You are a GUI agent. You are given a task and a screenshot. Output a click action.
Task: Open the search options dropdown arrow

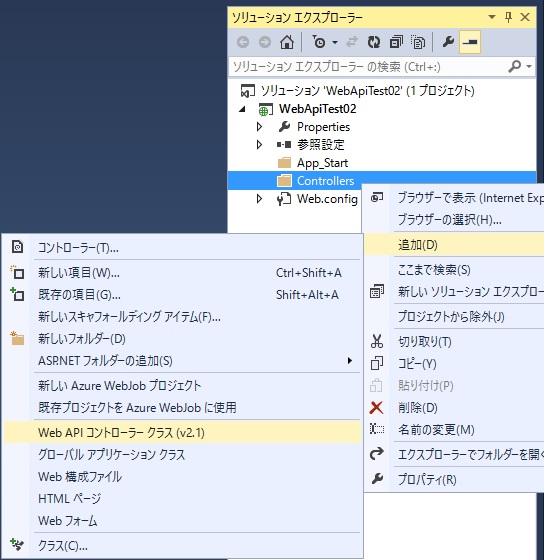pyautogui.click(x=529, y=66)
